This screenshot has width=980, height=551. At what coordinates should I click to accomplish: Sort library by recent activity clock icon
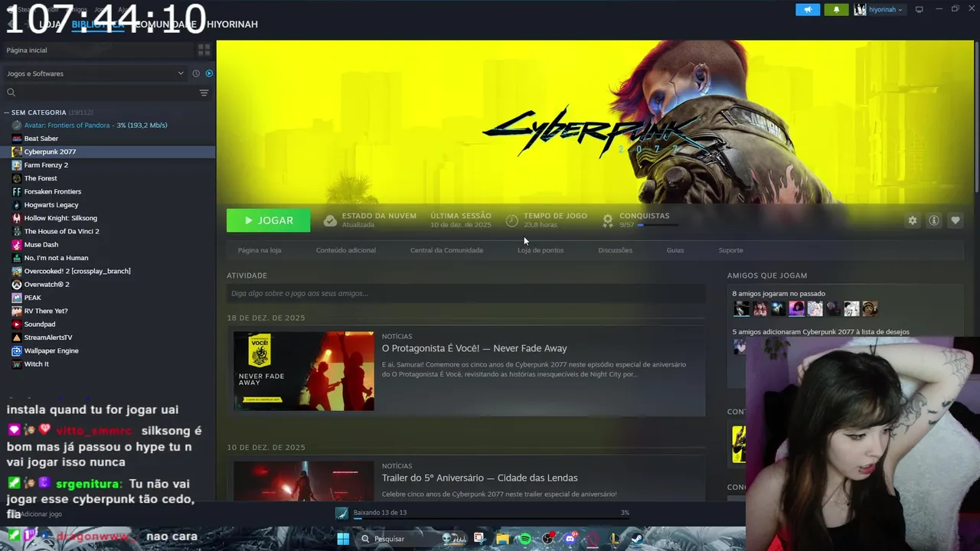(196, 73)
